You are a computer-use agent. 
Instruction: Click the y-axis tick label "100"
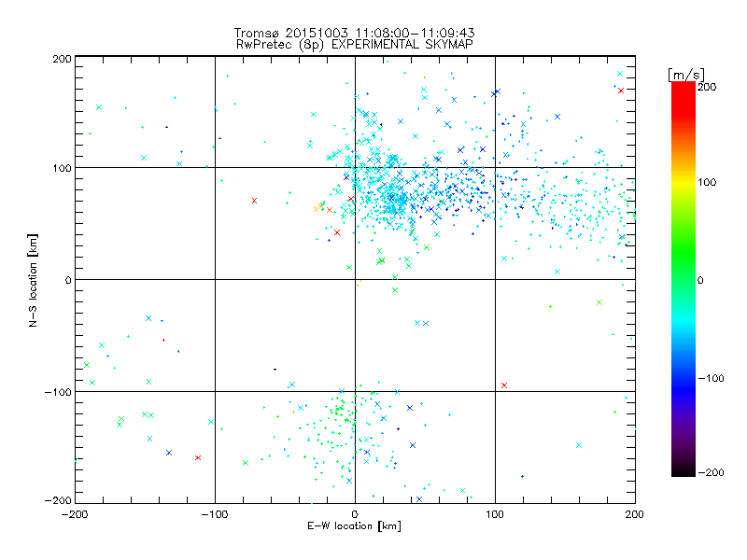(62, 168)
